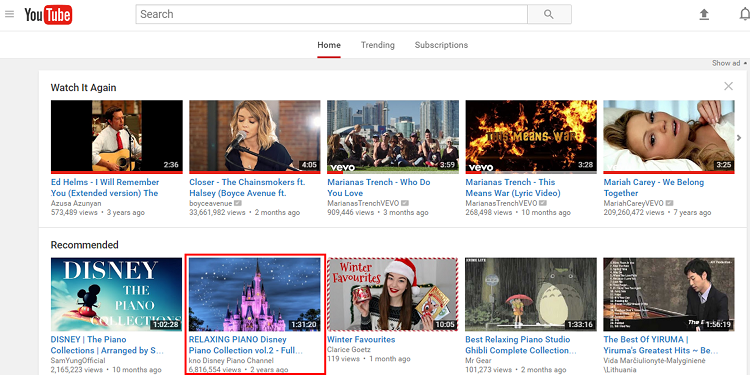Play the Winter Favourites thumbnail
Screen dimensions: 750x375
coord(393,294)
